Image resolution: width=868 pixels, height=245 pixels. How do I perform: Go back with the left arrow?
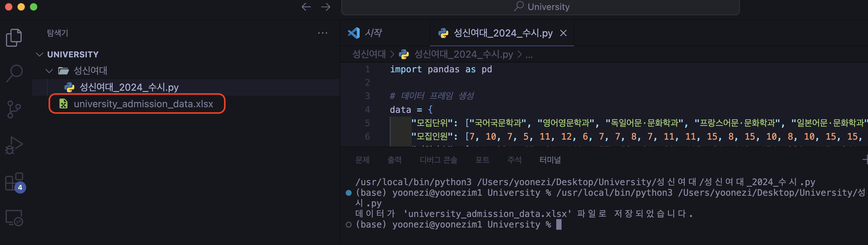click(x=306, y=7)
